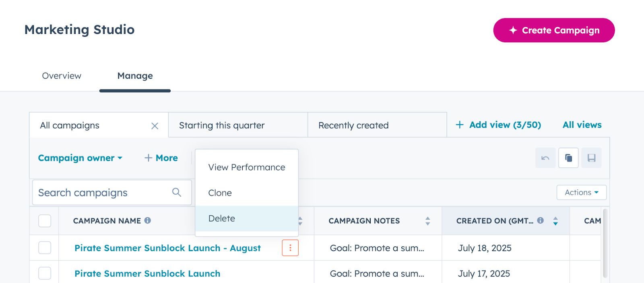The height and width of the screenshot is (283, 644).
Task: Click the search magnifier icon
Action: (x=177, y=192)
